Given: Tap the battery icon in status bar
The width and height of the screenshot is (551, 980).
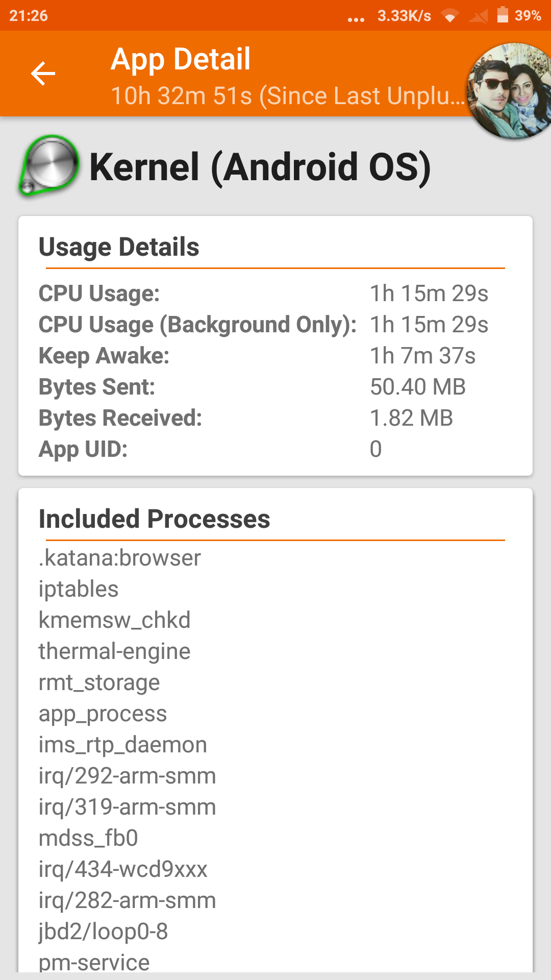Looking at the screenshot, I should [x=503, y=15].
